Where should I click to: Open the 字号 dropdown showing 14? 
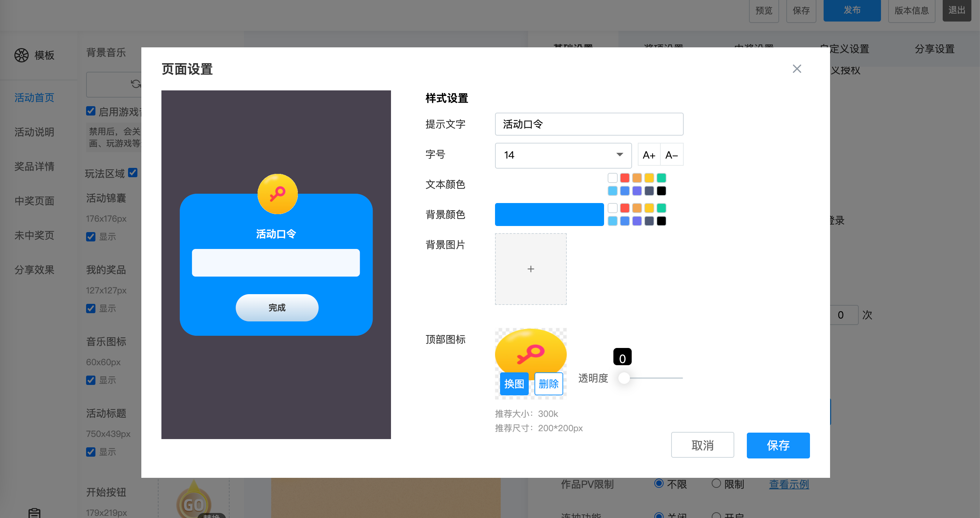(563, 155)
